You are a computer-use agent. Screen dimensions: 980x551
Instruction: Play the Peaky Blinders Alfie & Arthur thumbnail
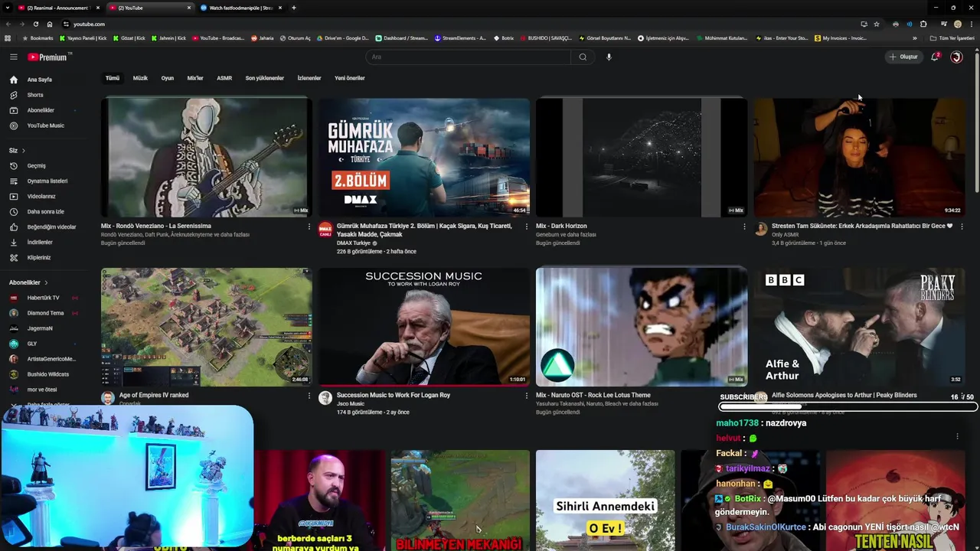pyautogui.click(x=858, y=327)
